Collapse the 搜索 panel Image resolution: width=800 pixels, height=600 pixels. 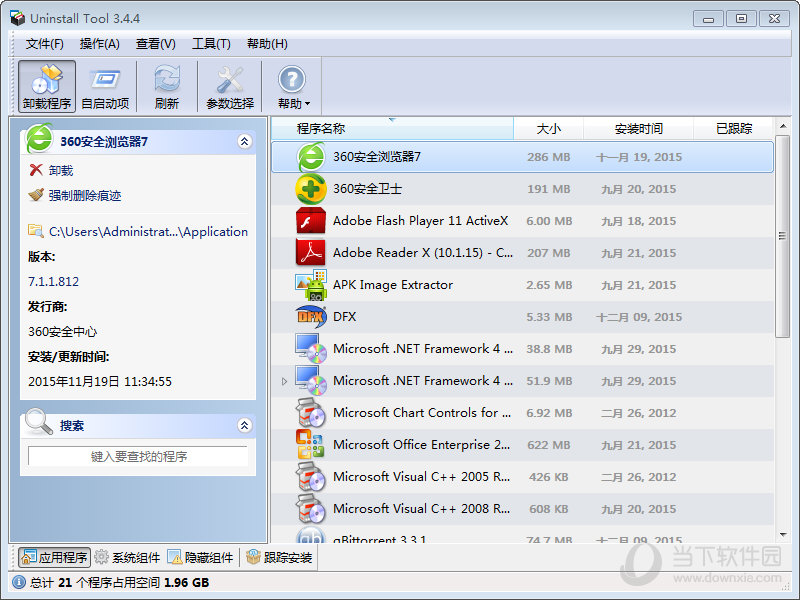click(x=244, y=425)
